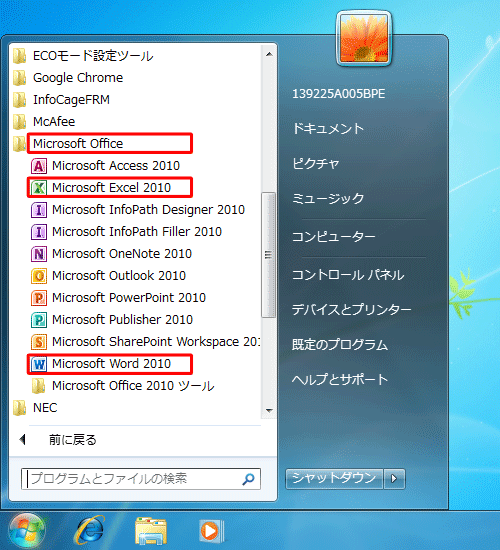This screenshot has height=550, width=500.
Task: Launch Microsoft Word 2010
Action: [x=111, y=364]
